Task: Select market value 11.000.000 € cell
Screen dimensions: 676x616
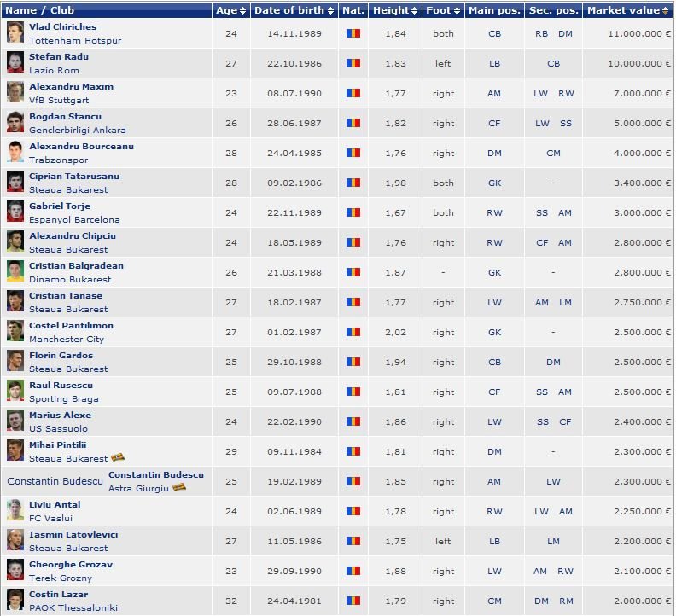Action: pos(639,33)
